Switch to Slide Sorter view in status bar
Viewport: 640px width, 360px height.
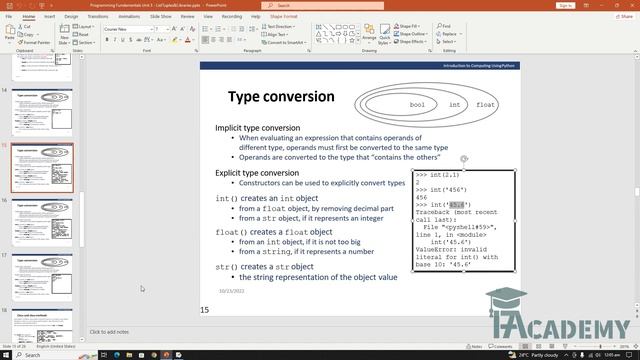(538, 347)
